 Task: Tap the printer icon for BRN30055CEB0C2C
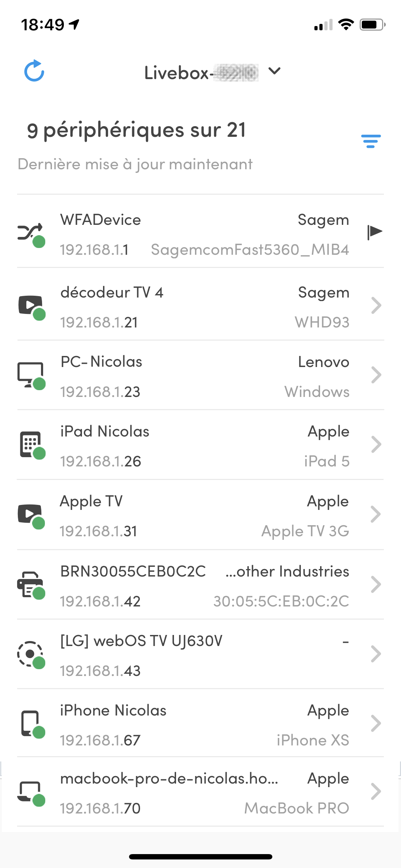pyautogui.click(x=31, y=584)
